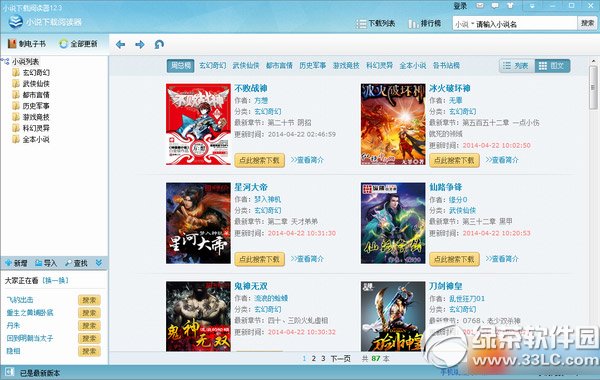Click 搜索 button next to 隐相
The height and width of the screenshot is (380, 600).
pyautogui.click(x=89, y=351)
